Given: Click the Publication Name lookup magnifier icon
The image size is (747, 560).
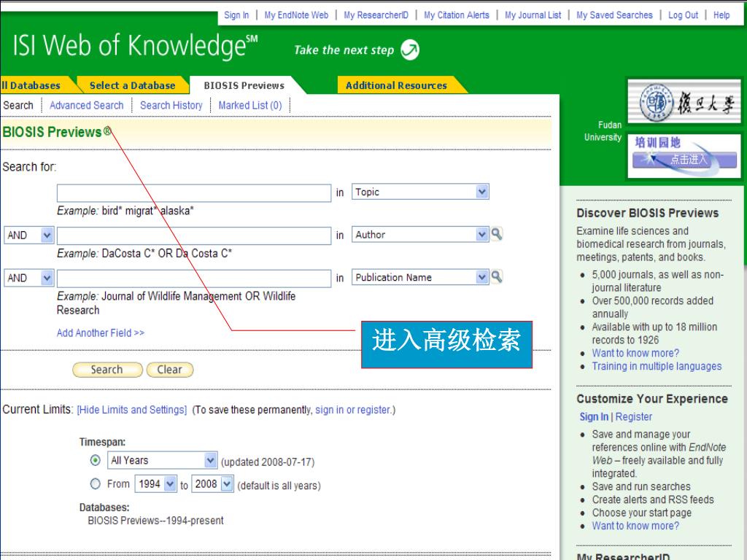Looking at the screenshot, I should coord(496,276).
